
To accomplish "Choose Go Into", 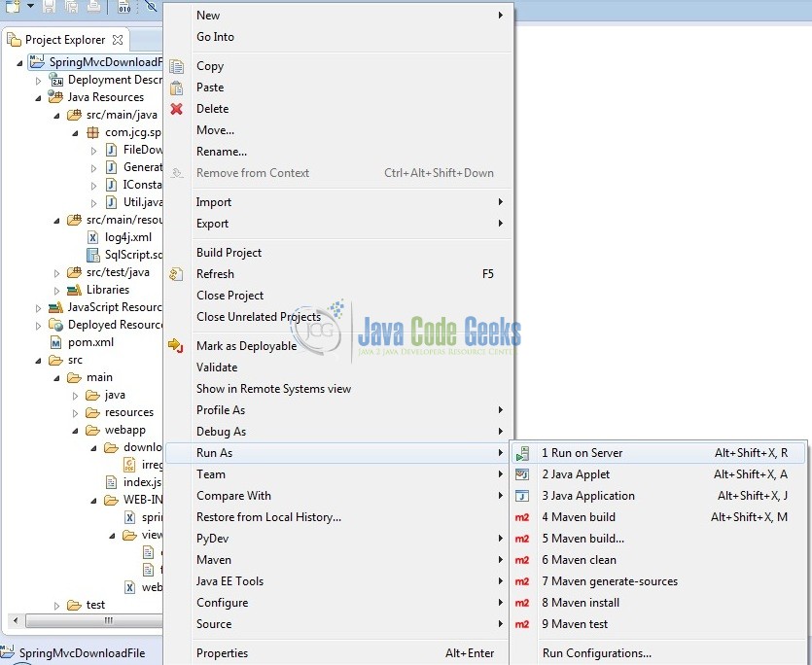I will coord(338,37).
